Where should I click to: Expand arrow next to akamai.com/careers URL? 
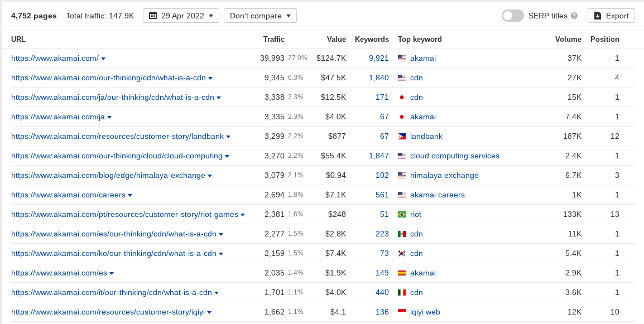130,196
